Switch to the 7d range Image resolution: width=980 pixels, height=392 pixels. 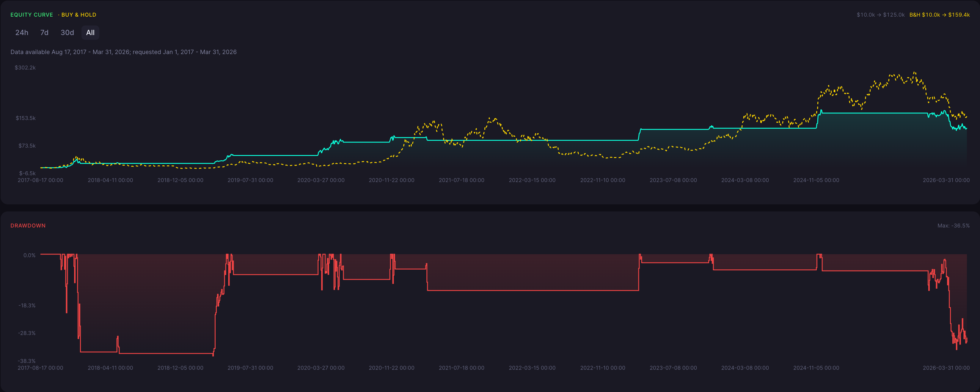(45, 33)
